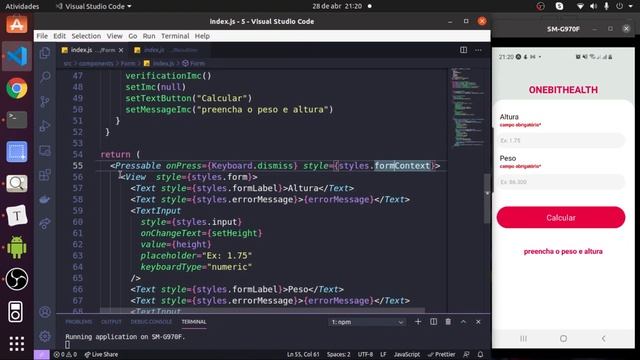The image size is (640, 360).
Task: Show Applications grid in Ubuntu dock
Action: tap(17, 344)
